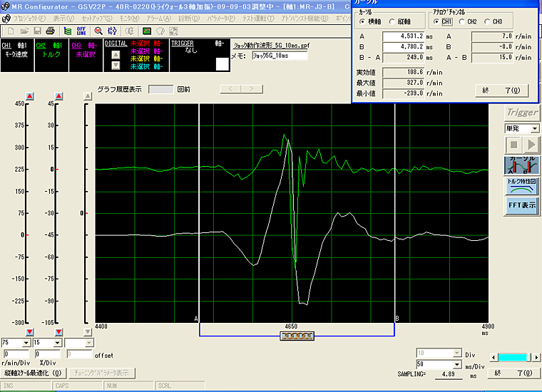Screen dimensions: 542x392
Task: Select the 横軸 horizontal axis radio button
Action: 362,21
